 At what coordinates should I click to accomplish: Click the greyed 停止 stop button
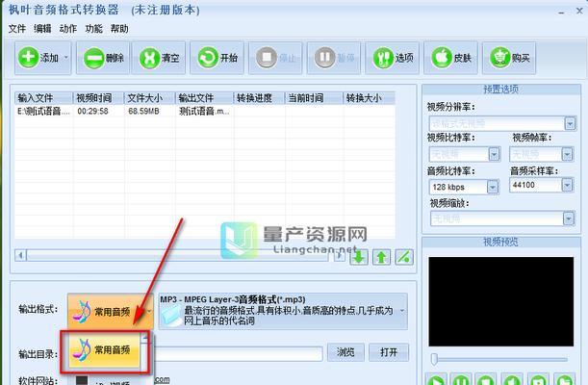pos(275,58)
